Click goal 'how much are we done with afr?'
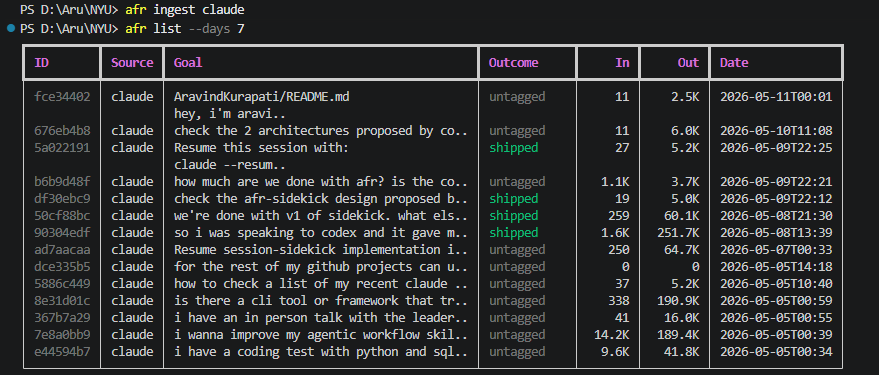The width and height of the screenshot is (879, 375). point(279,182)
